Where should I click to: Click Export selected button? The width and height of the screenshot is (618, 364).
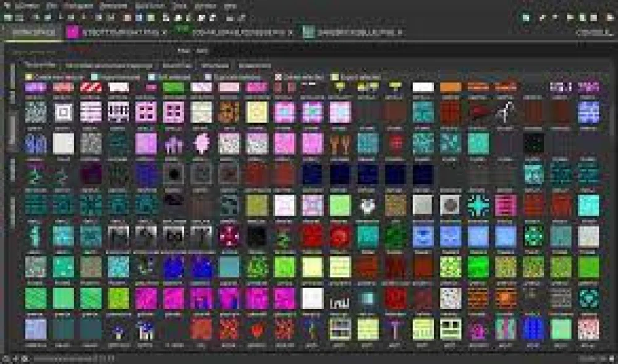coord(356,77)
